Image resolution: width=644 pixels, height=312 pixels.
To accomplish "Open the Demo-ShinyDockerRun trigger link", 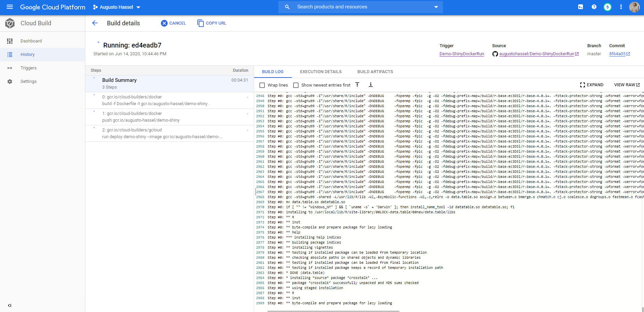I will 461,54.
